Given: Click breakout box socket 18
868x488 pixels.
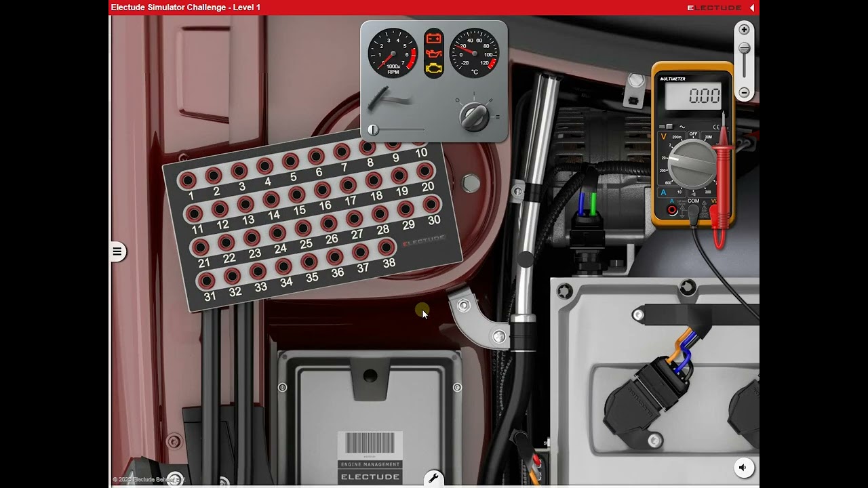Looking at the screenshot, I should click(374, 180).
